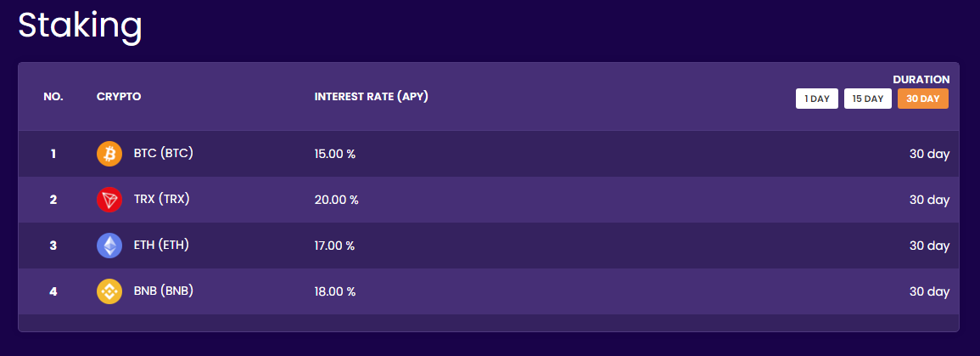Click the 17.00 % ETH interest rate
980x356 pixels.
pos(334,246)
